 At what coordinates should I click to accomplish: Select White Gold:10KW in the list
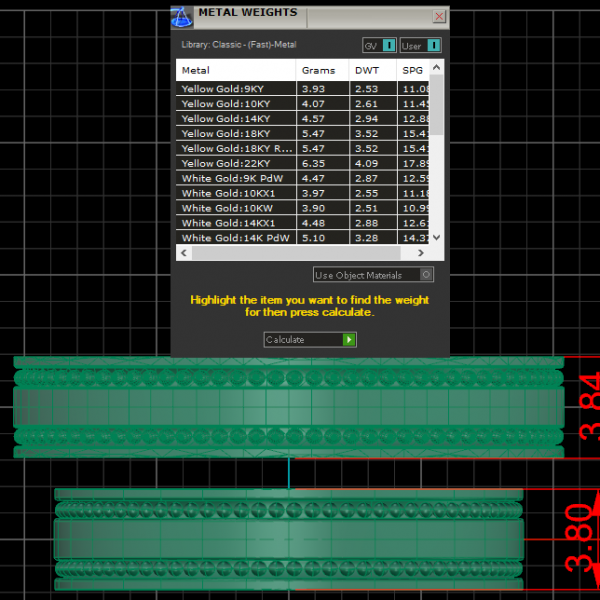(236, 208)
